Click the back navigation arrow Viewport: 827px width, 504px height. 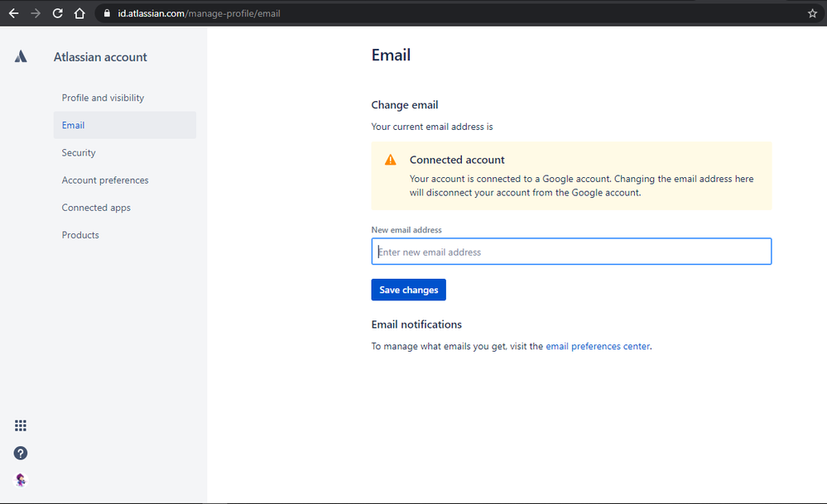point(12,13)
